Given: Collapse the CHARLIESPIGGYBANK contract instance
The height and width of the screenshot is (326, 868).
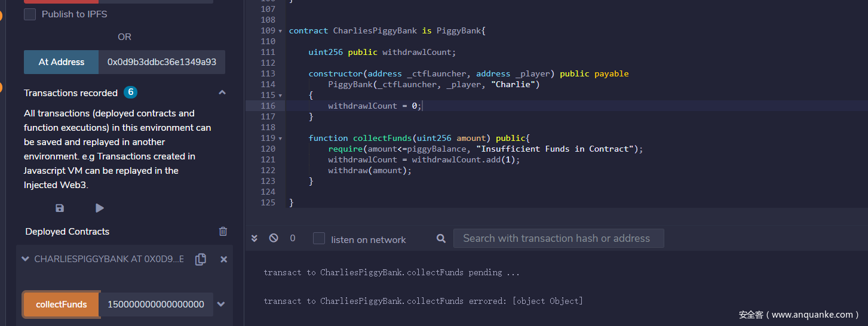Looking at the screenshot, I should (x=25, y=259).
